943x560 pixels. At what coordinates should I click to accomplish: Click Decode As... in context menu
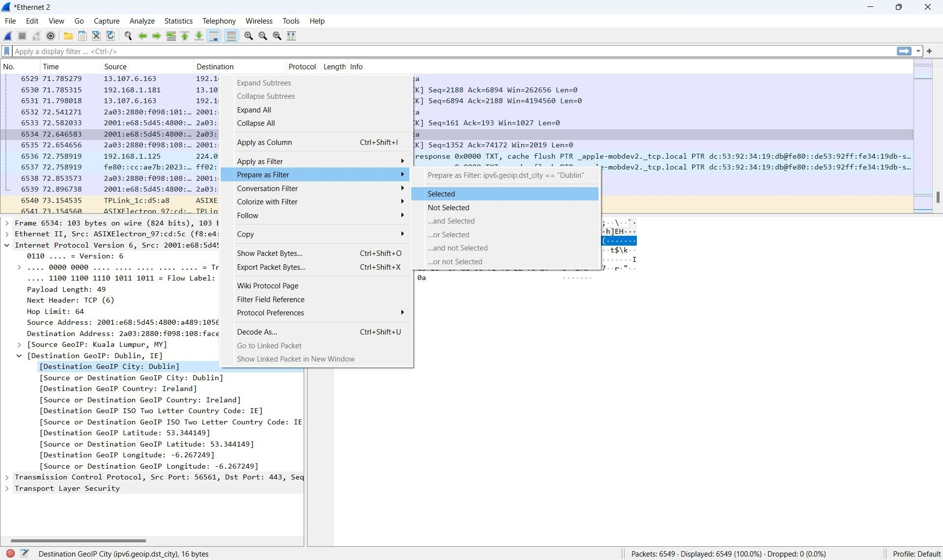257,332
